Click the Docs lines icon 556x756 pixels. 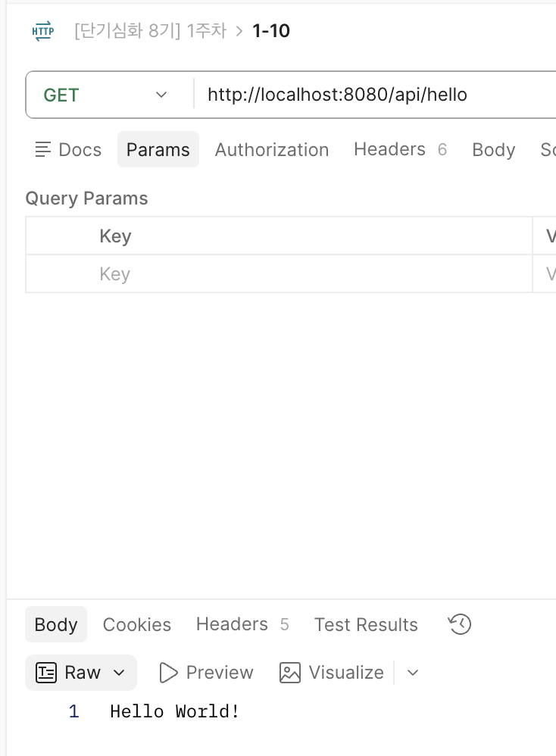pos(43,149)
